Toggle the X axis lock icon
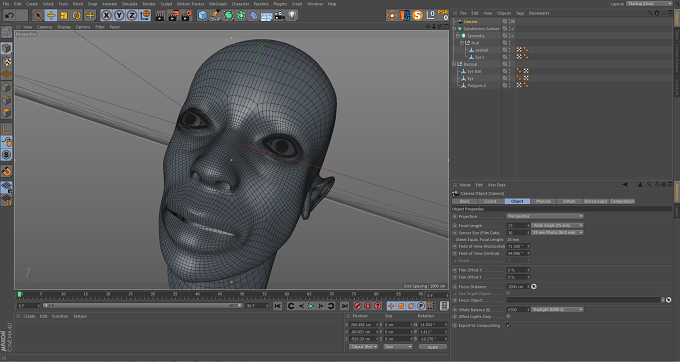This screenshot has width=680, height=362. tap(106, 16)
